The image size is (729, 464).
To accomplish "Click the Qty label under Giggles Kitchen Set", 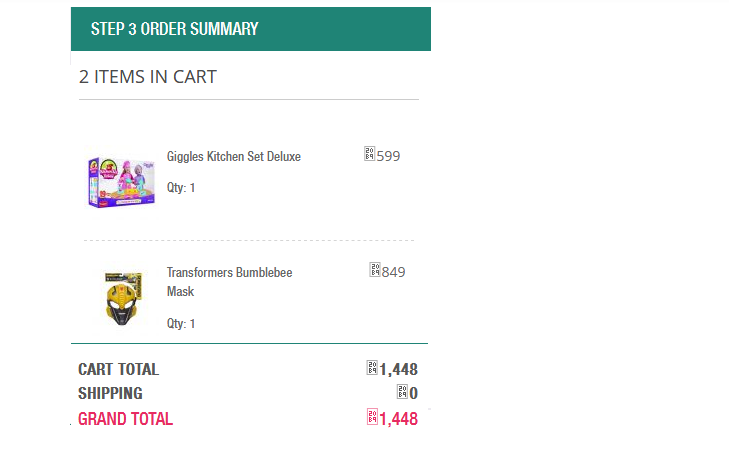I will (181, 188).
